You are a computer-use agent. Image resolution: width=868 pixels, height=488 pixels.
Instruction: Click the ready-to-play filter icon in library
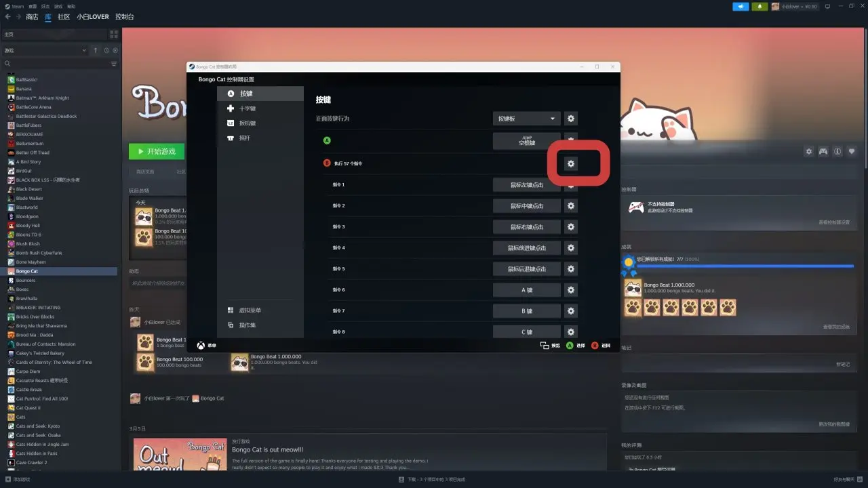[115, 50]
